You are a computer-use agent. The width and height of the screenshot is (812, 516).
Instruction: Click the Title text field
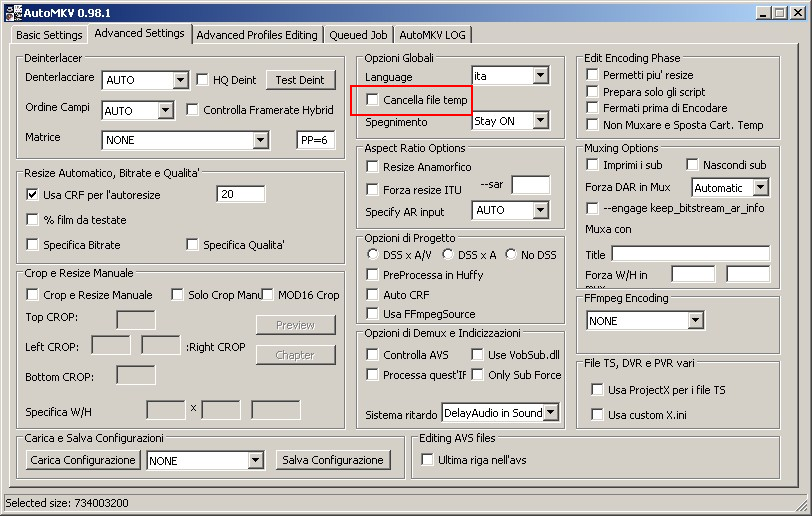coord(690,253)
